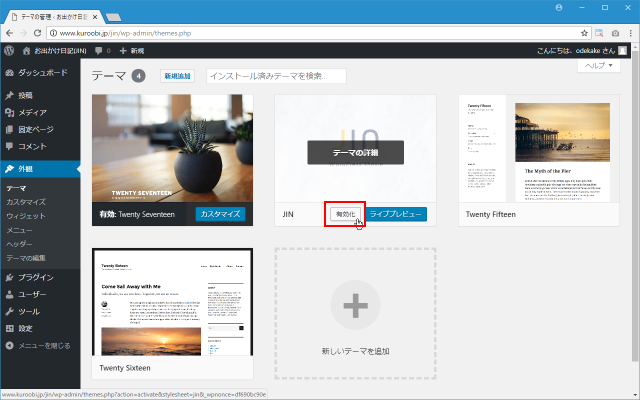The height and width of the screenshot is (400, 640).
Task: Open a new browser tab
Action: [x=113, y=17]
